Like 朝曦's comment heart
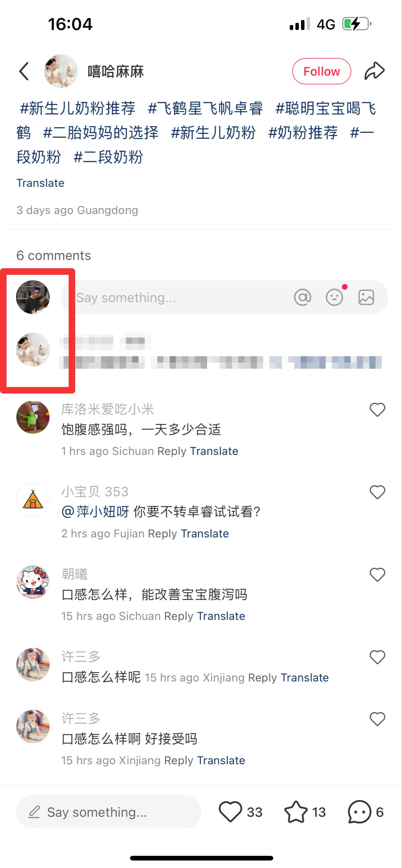 [377, 575]
